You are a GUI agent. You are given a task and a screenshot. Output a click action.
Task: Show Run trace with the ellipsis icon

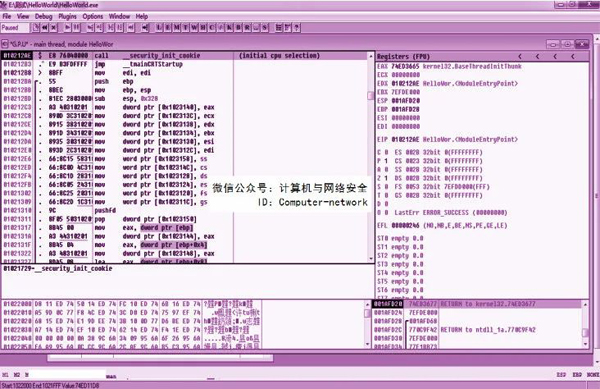pyautogui.click(x=256, y=28)
